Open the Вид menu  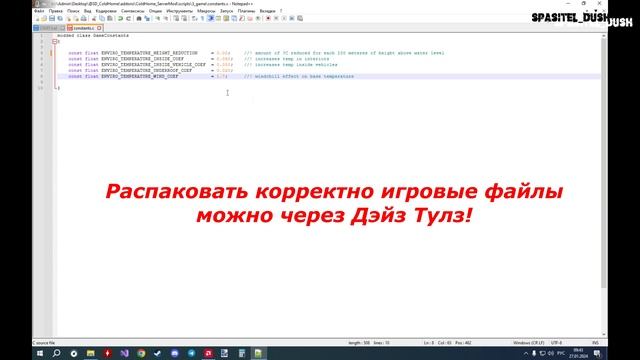click(x=87, y=11)
